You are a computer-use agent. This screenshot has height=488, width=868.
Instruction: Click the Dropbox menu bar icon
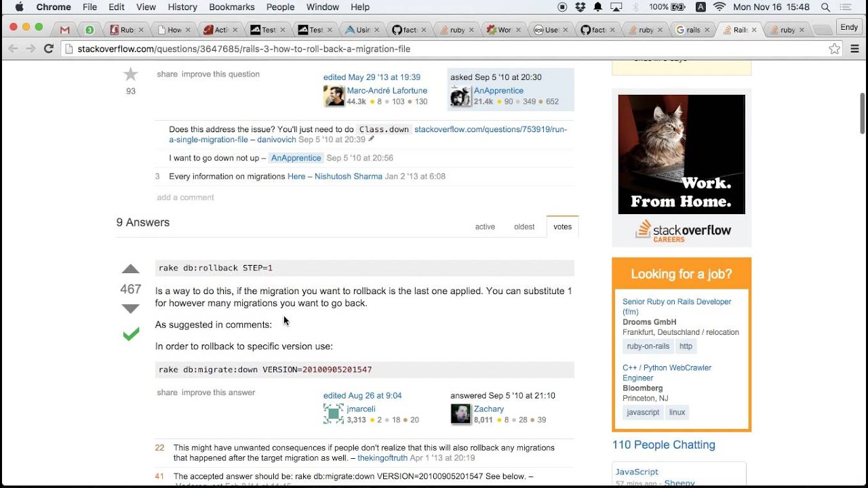pyautogui.click(x=580, y=7)
